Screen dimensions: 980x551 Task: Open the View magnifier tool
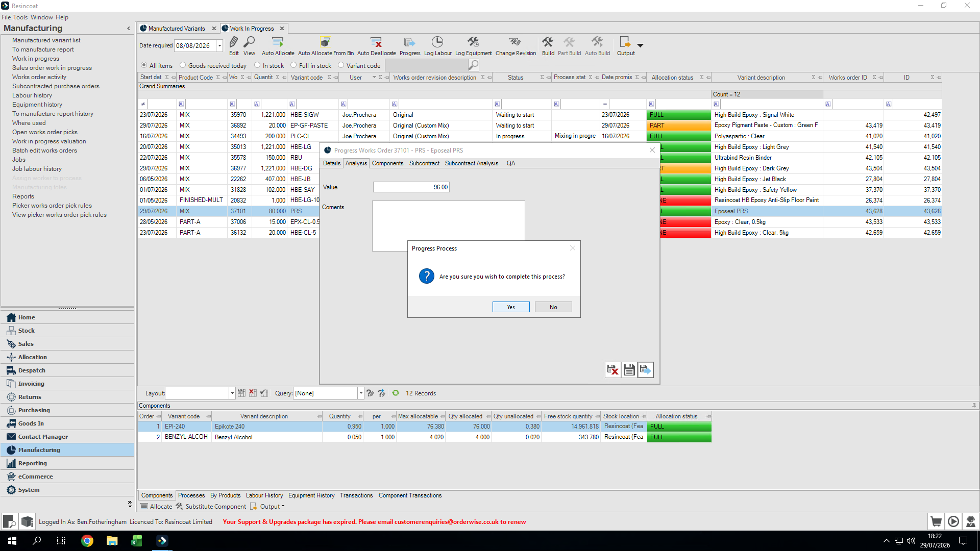click(x=249, y=45)
